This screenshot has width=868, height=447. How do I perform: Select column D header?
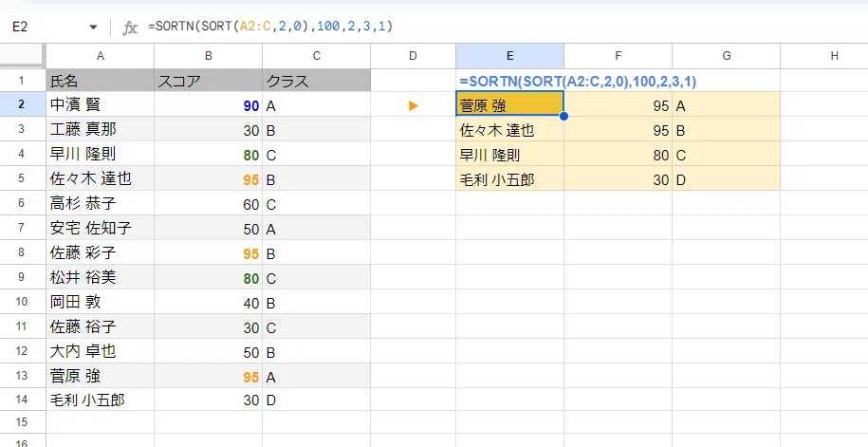point(413,55)
